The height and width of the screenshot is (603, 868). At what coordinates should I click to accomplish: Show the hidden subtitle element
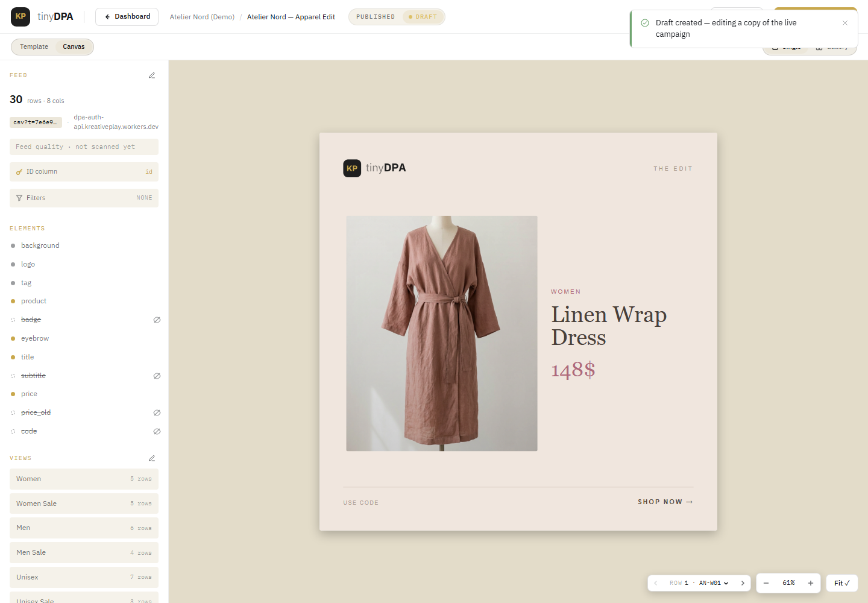click(x=157, y=376)
